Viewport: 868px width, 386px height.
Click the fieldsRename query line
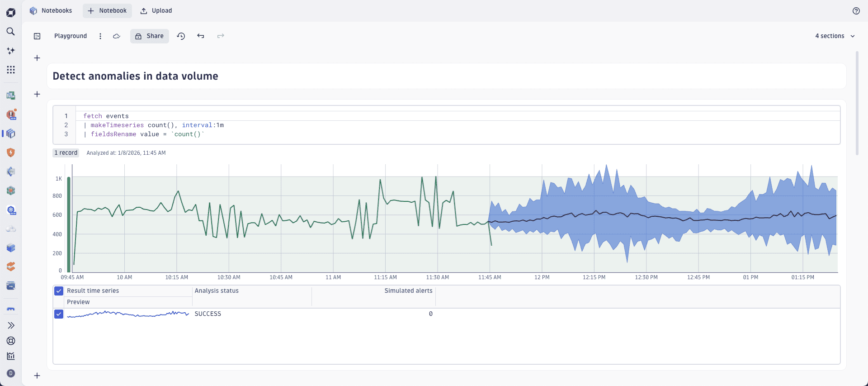144,134
